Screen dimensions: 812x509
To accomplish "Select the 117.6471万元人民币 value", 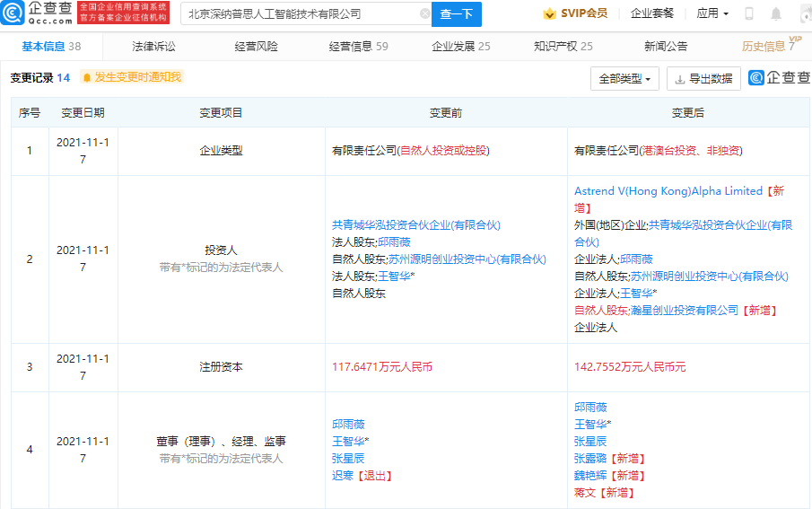I will pyautogui.click(x=382, y=367).
